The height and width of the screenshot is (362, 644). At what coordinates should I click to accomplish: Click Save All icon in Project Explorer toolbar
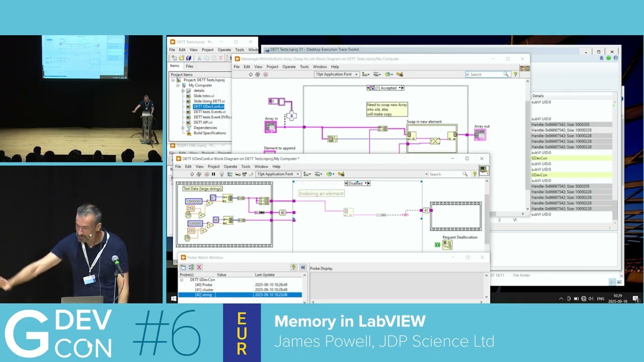click(189, 58)
